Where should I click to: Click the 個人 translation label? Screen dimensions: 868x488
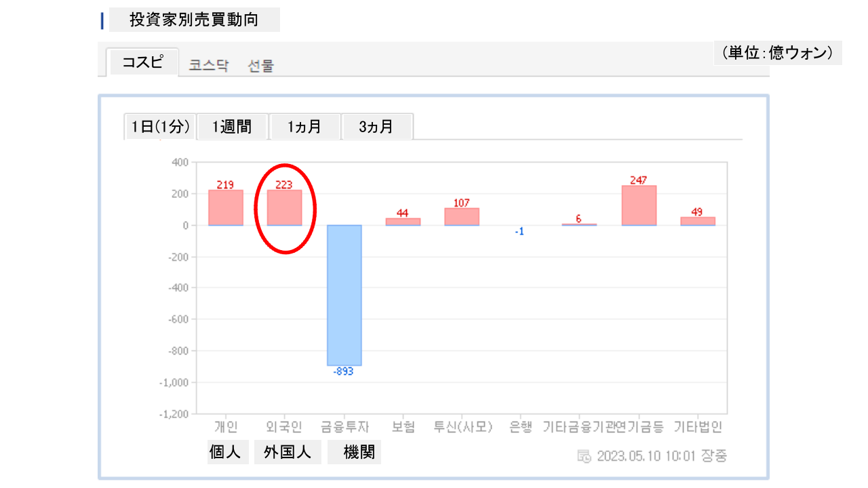(x=225, y=452)
